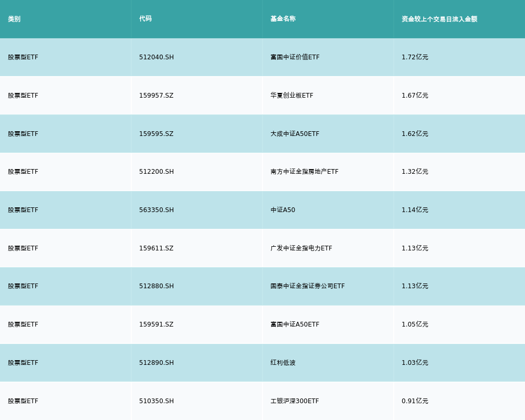Click 股票型ETF in the 512040.SH row

point(23,57)
